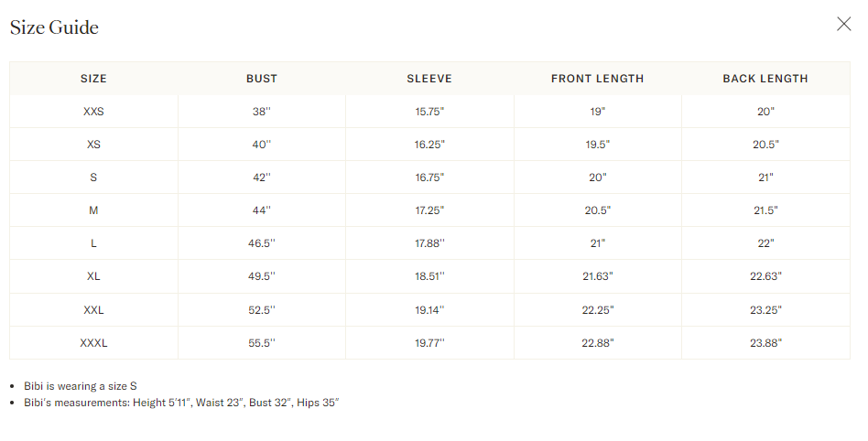Click the SIZE column header
The image size is (868, 441).
(x=93, y=79)
